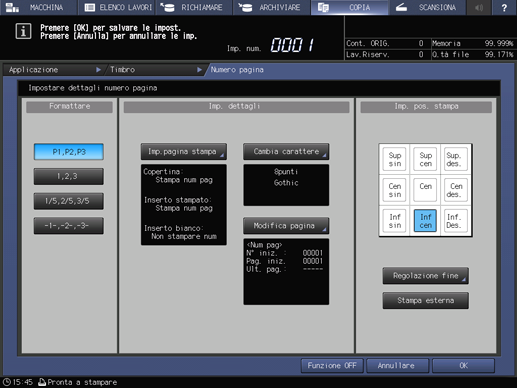Click the information icon beside the message

pyautogui.click(x=23, y=32)
